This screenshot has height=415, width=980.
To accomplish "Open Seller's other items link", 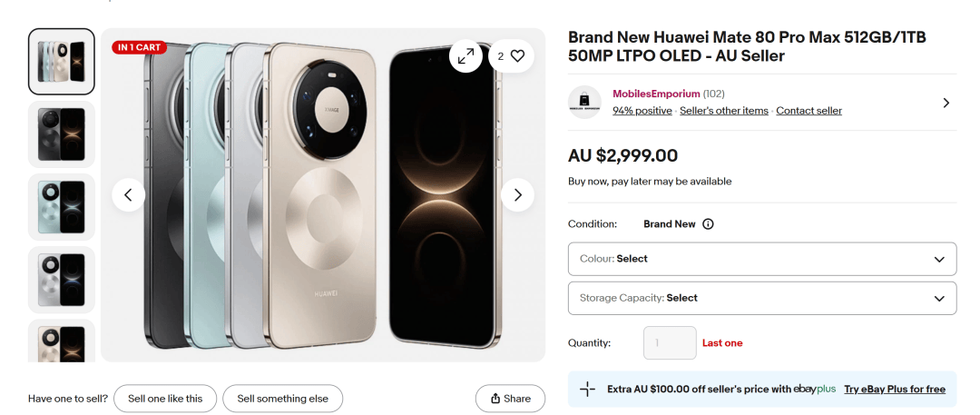I will point(724,111).
